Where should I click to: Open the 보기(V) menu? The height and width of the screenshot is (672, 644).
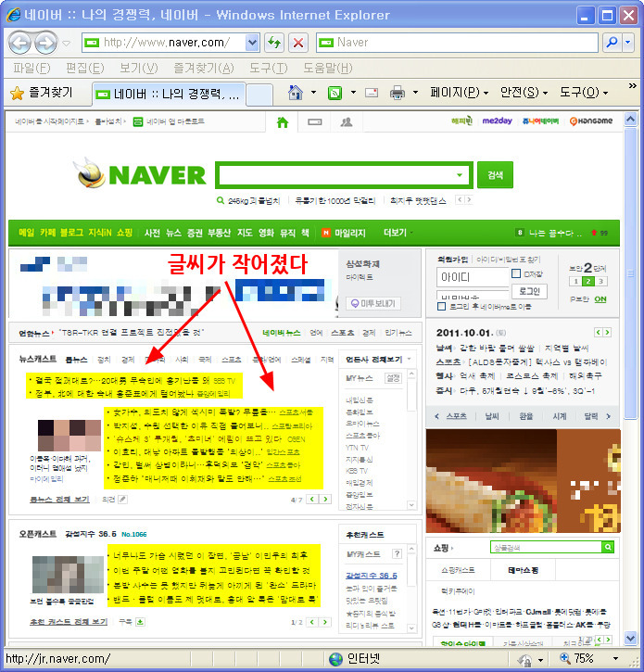[138, 68]
